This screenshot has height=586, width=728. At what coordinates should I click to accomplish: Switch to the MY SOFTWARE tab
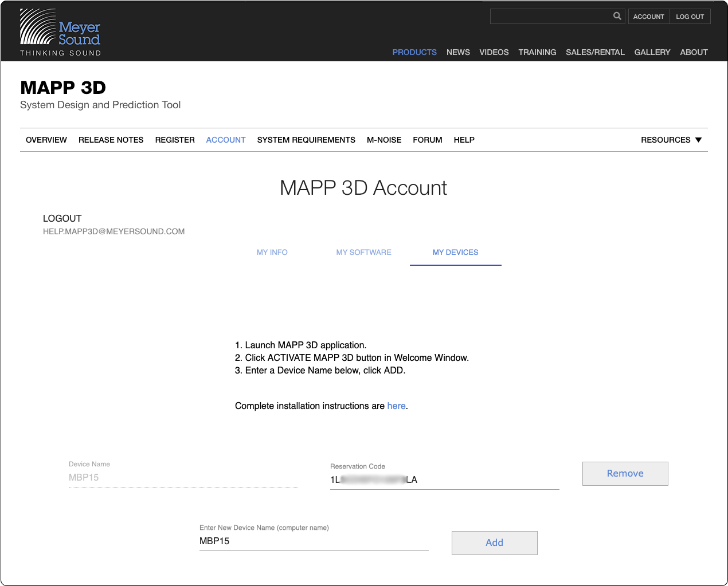(x=364, y=252)
